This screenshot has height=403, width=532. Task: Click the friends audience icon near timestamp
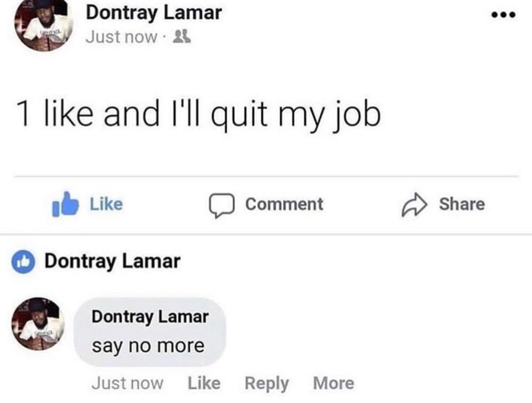point(182,36)
